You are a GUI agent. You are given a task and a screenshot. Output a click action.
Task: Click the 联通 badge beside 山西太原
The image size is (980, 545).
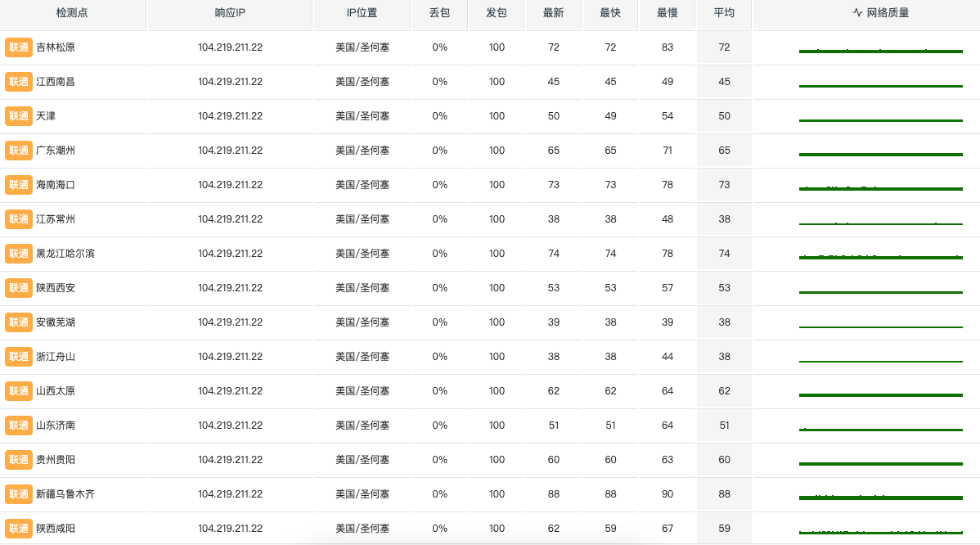coord(19,391)
